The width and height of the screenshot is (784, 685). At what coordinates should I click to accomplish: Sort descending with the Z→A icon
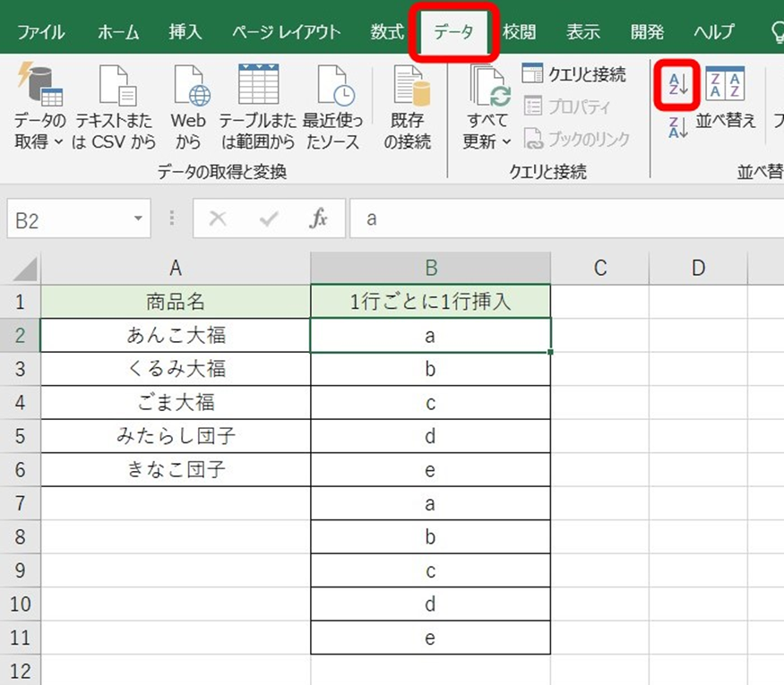point(677,128)
